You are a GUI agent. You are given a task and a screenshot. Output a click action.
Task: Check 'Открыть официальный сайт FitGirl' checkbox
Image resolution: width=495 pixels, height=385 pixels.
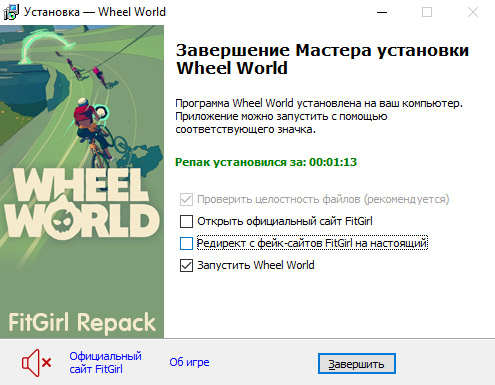click(186, 221)
